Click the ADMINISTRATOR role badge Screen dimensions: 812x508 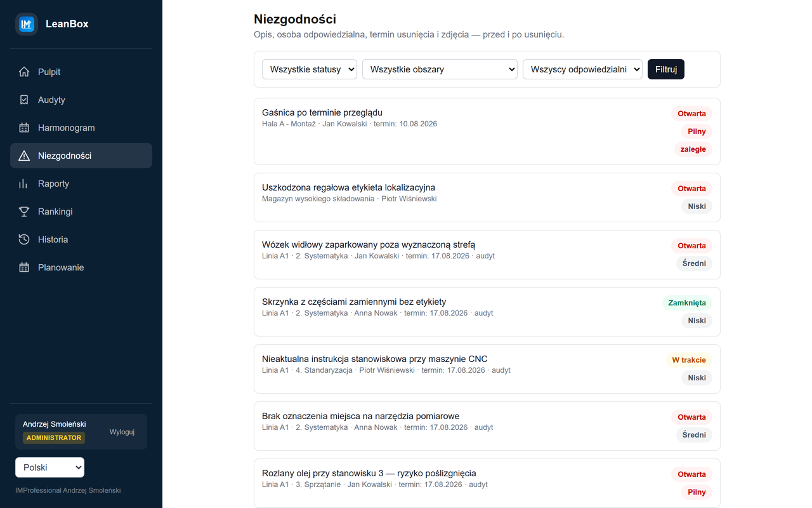pos(54,438)
